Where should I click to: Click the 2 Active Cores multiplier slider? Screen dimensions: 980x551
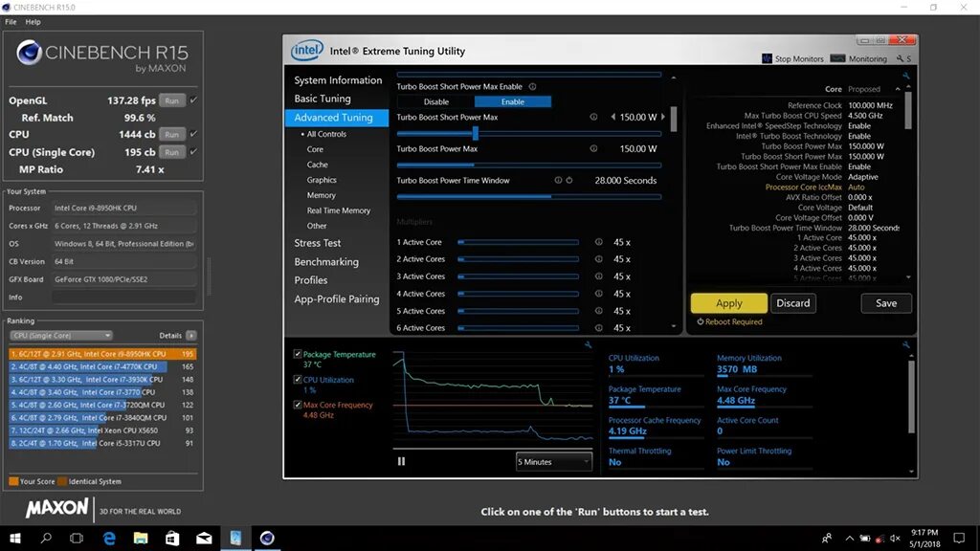518,258
